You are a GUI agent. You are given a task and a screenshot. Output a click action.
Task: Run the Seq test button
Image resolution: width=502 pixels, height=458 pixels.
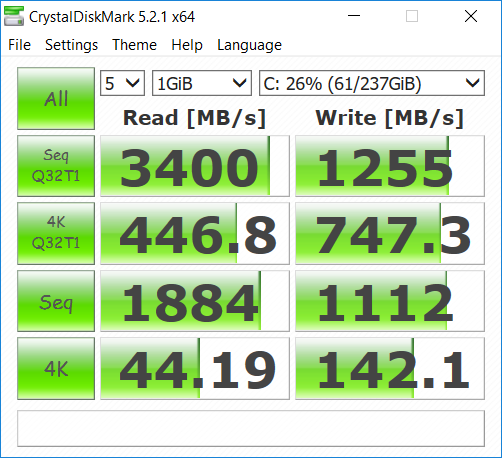(x=56, y=301)
